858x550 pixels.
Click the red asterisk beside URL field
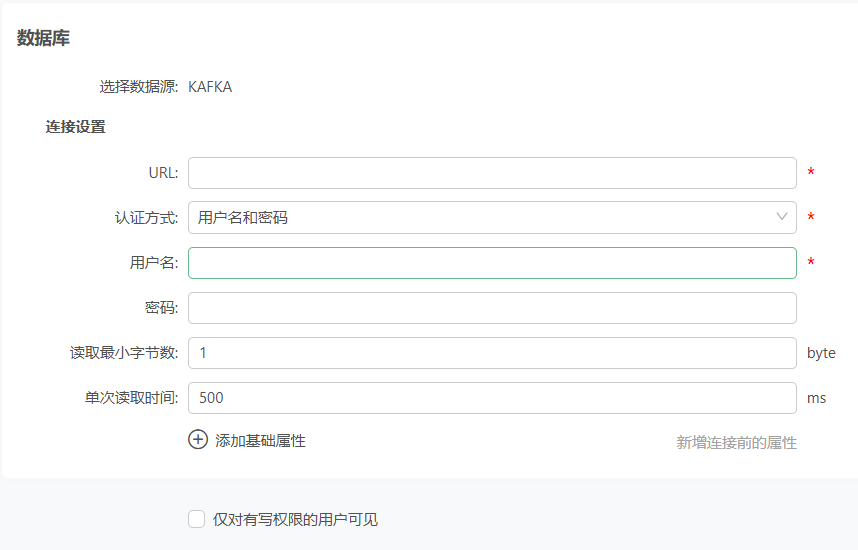pyautogui.click(x=810, y=172)
